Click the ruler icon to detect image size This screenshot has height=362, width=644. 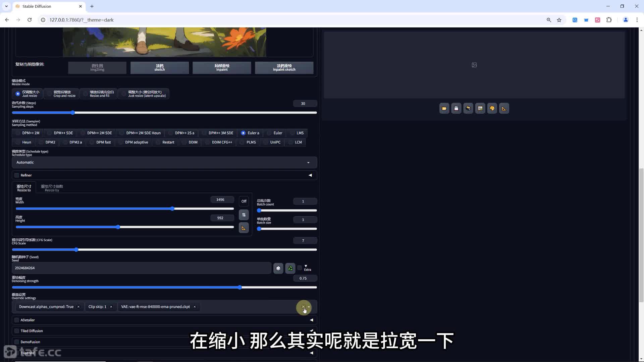pyautogui.click(x=244, y=228)
